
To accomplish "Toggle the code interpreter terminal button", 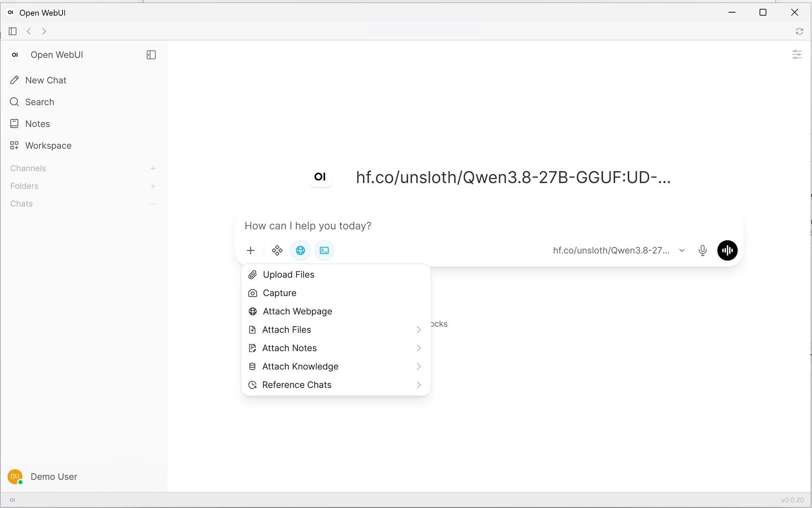I will (x=324, y=251).
